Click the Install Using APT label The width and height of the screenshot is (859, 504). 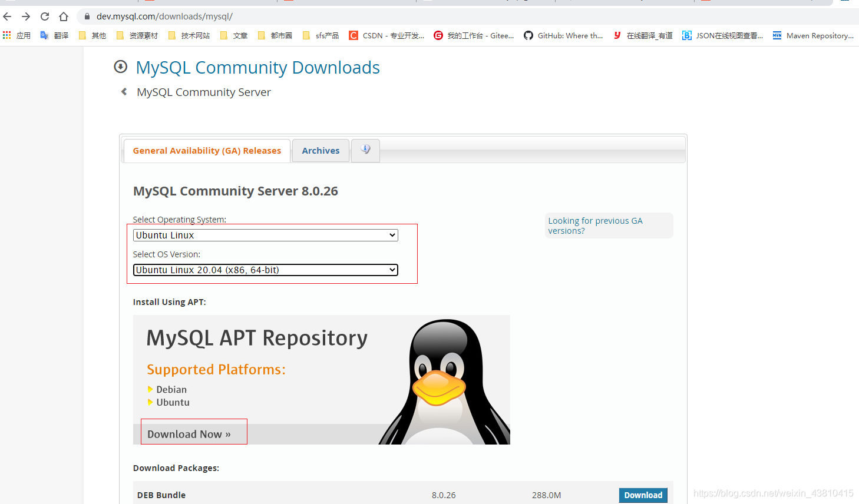click(x=170, y=302)
